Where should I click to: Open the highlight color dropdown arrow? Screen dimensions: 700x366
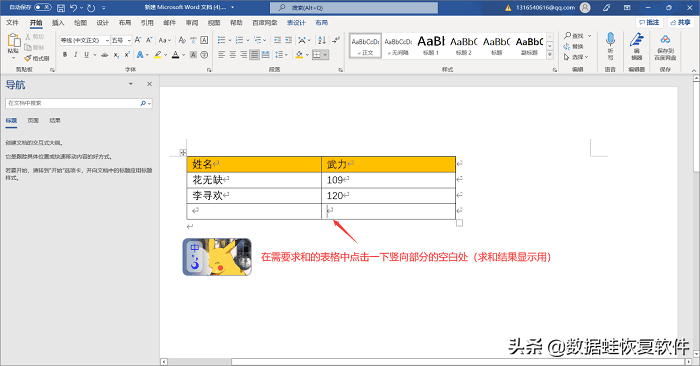pos(166,55)
